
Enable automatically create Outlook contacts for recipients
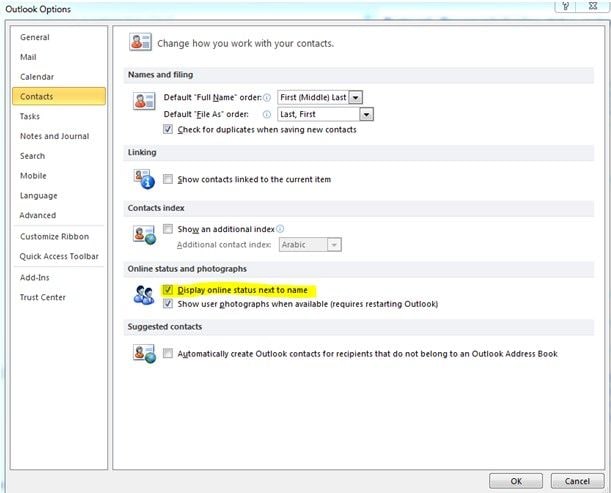click(168, 353)
